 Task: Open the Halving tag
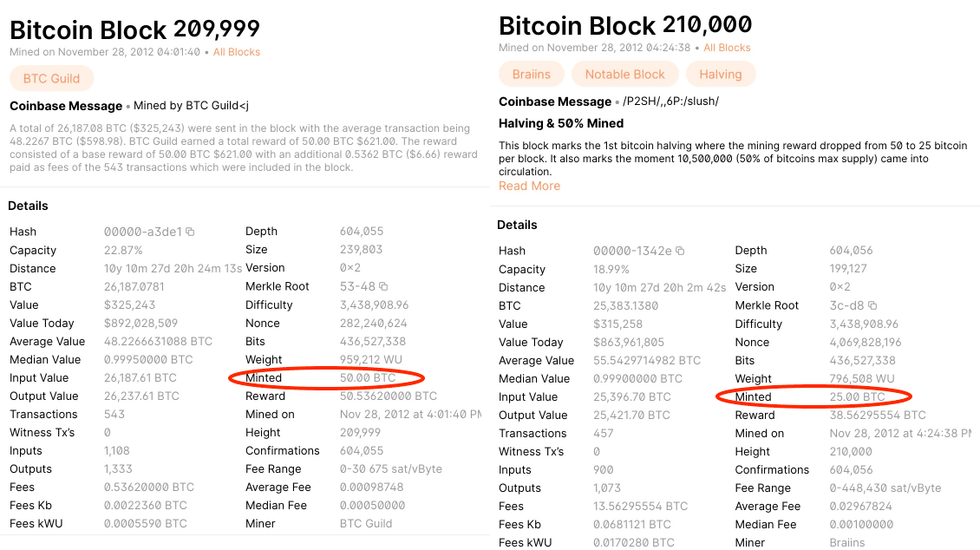(x=720, y=74)
